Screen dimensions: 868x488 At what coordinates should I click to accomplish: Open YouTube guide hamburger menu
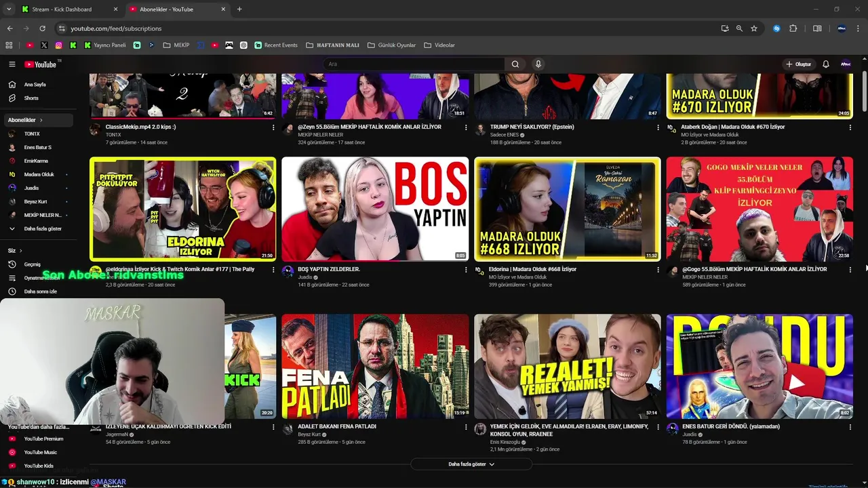pos(12,64)
